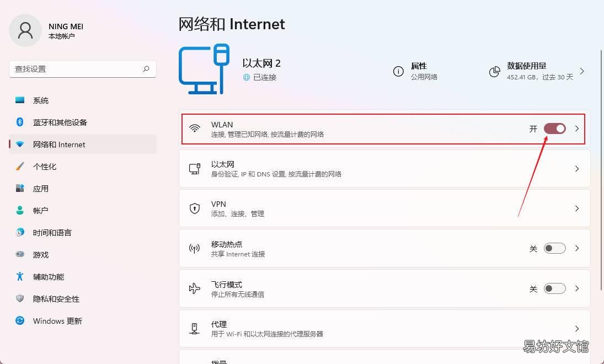Click the Bluetooth icon in sidebar
The height and width of the screenshot is (364, 604).
tap(20, 122)
